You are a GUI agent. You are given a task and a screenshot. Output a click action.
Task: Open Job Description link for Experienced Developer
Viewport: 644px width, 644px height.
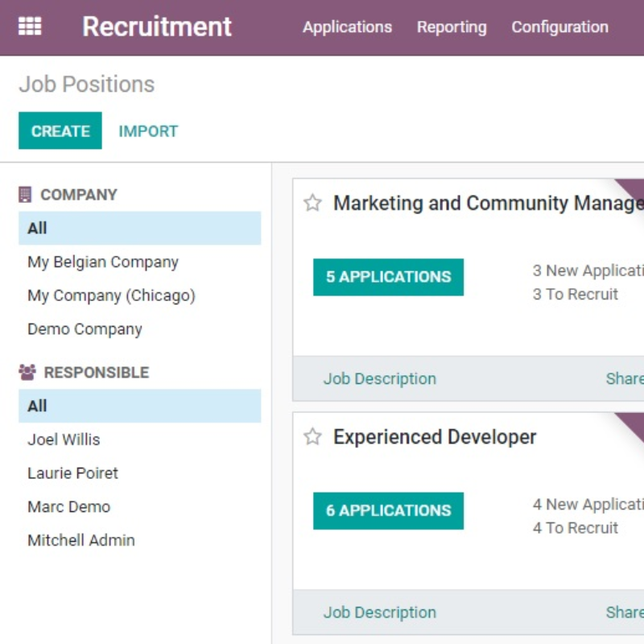point(379,613)
